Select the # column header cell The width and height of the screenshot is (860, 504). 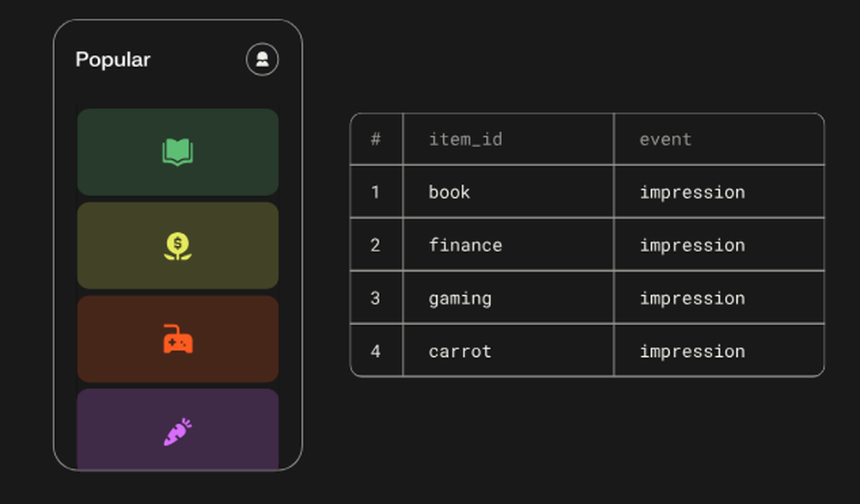376,139
